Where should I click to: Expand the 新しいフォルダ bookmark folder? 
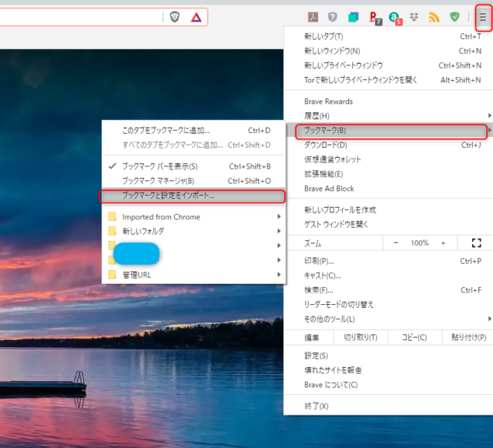[x=143, y=231]
